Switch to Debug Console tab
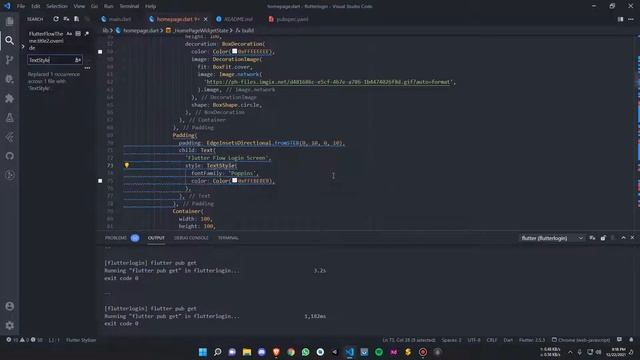 (x=191, y=238)
